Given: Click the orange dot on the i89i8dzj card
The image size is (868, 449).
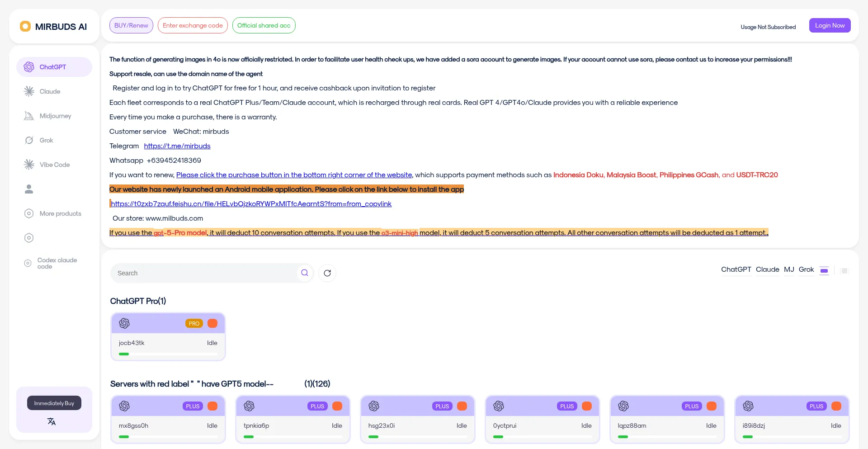Looking at the screenshot, I should coord(836,406).
